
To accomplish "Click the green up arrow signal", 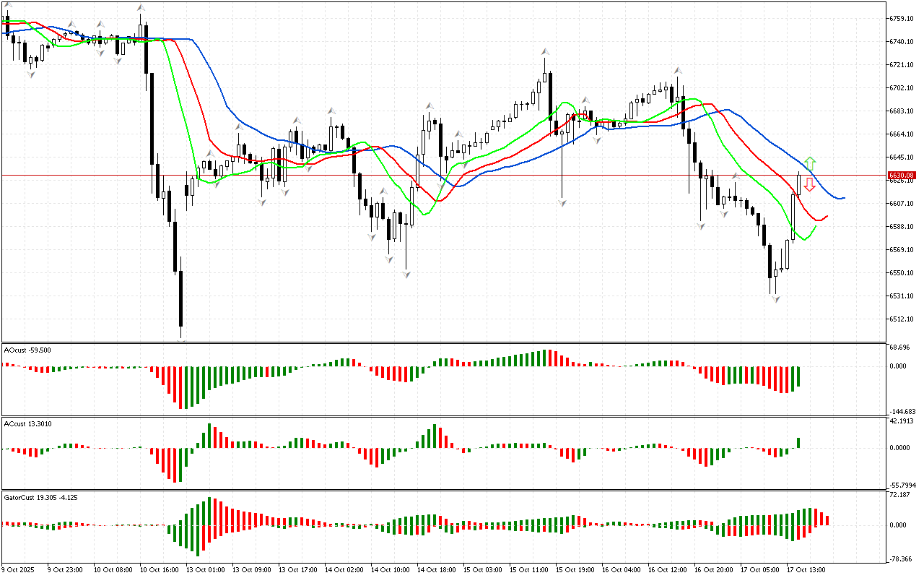I will (x=810, y=163).
